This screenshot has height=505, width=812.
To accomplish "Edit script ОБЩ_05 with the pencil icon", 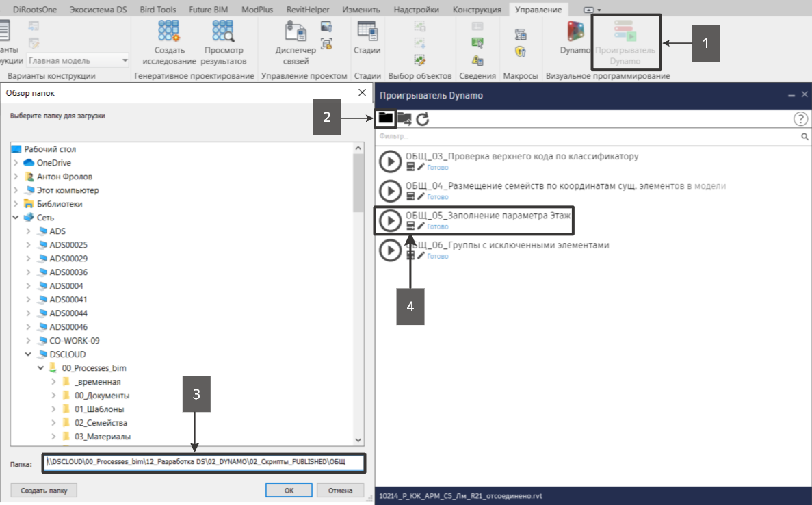I will (x=421, y=226).
